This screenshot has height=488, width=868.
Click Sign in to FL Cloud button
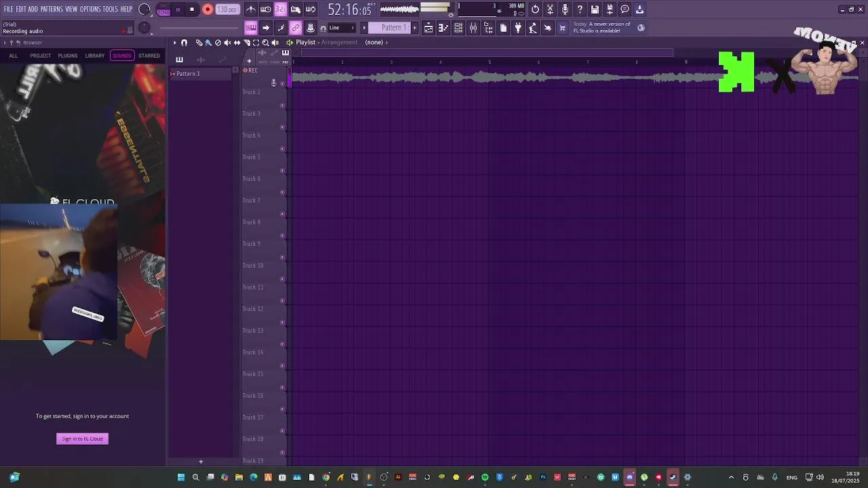[82, 439]
